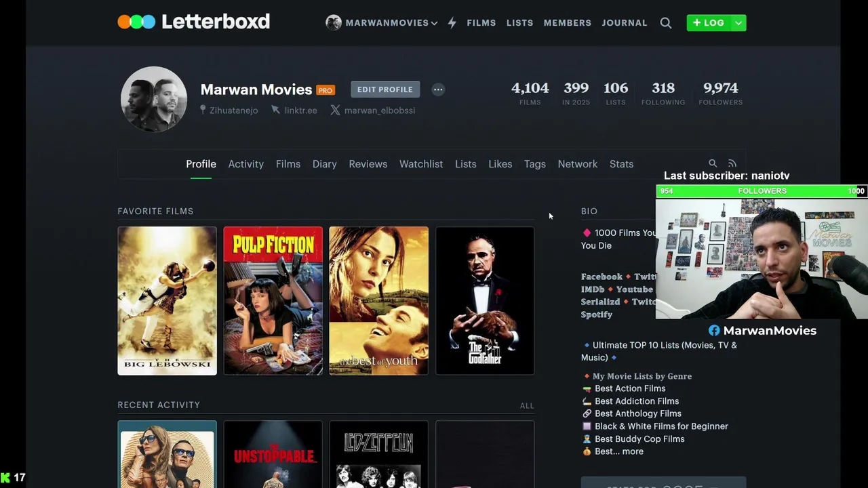Switch to the Reviews tab

[368, 164]
